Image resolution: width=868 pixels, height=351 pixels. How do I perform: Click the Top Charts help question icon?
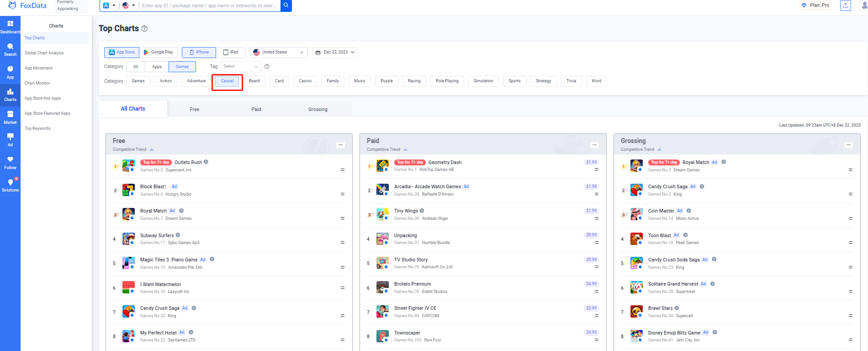click(144, 28)
